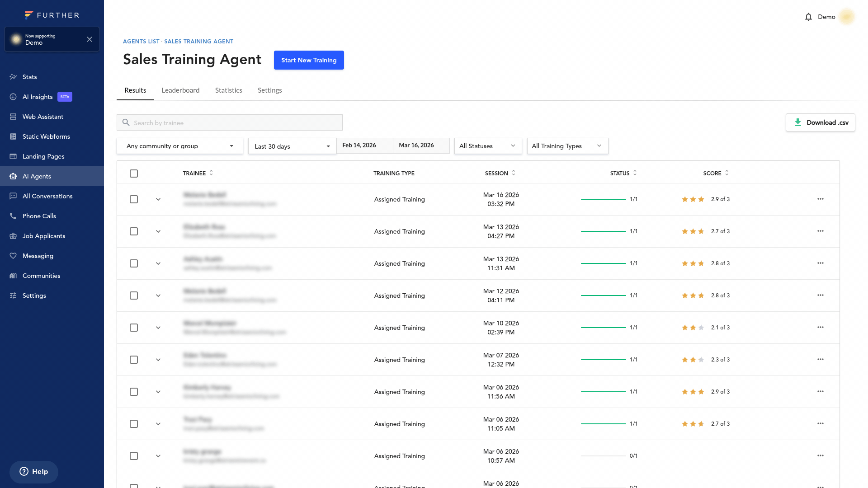Open the Statistics tab
Image resolution: width=868 pixels, height=488 pixels.
228,90
